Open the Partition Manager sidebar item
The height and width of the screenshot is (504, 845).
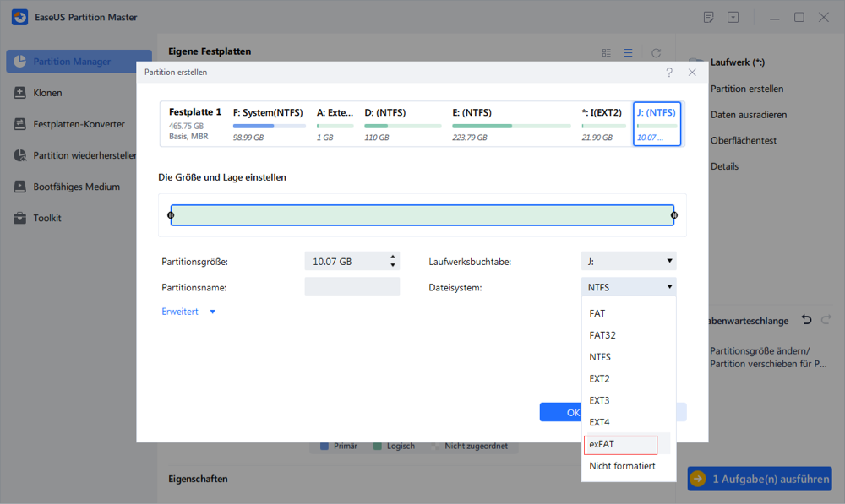tap(79, 62)
